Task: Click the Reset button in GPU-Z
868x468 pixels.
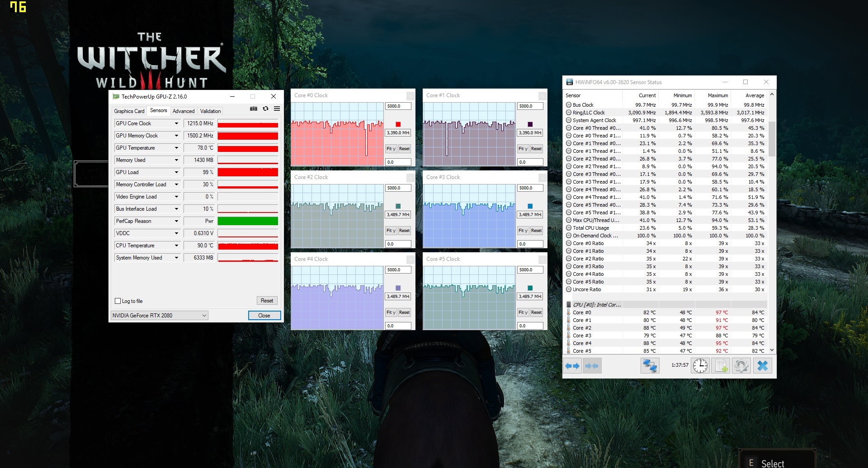Action: pos(267,301)
